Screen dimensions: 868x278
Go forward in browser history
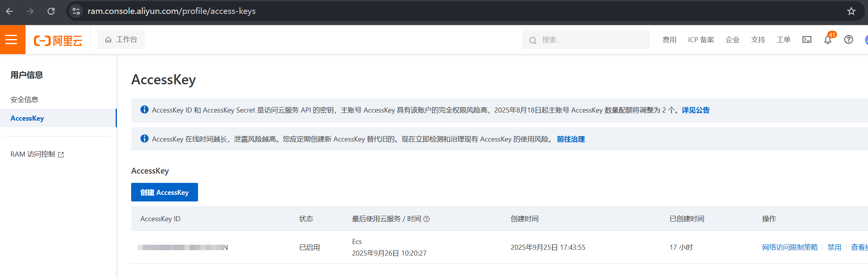[30, 11]
